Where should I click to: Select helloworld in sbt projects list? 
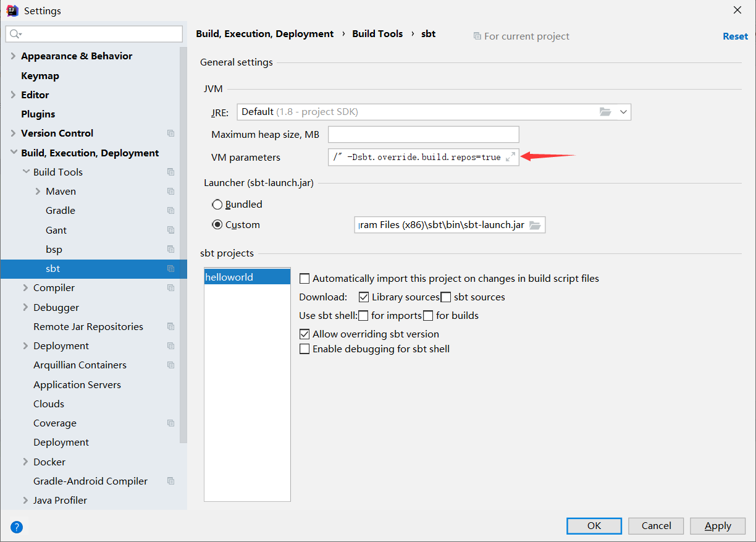(247, 277)
